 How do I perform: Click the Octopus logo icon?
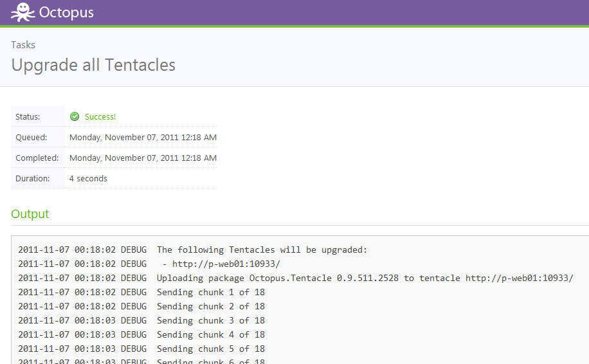coord(23,12)
